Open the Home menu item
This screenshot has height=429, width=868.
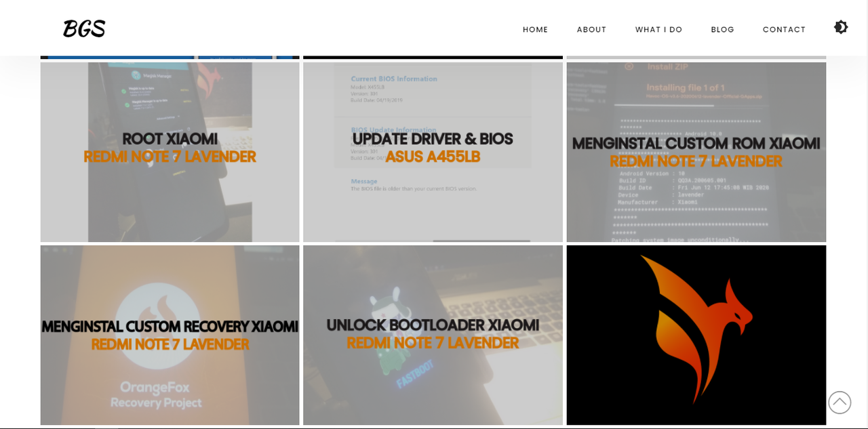(x=535, y=30)
